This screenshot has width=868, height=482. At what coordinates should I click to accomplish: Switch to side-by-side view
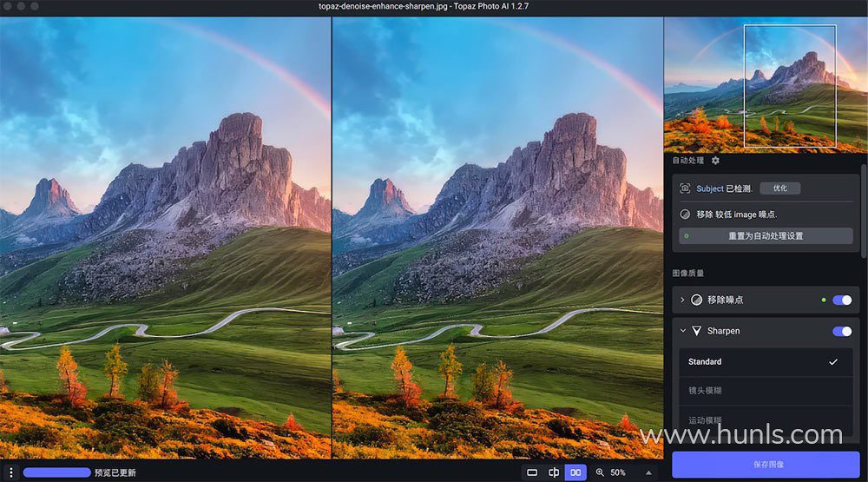click(x=575, y=472)
